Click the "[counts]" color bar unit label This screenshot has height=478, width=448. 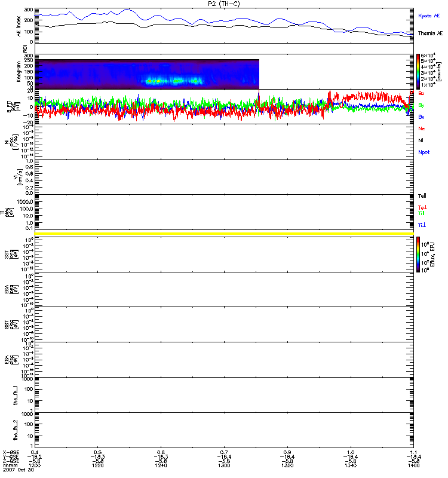pos(438,72)
